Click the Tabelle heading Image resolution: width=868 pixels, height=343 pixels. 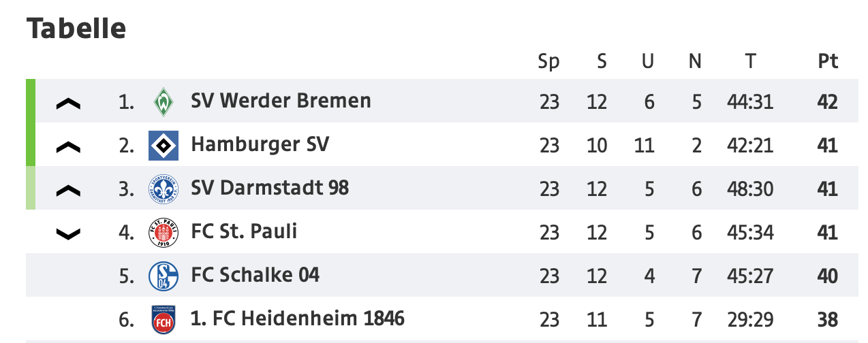click(76, 29)
